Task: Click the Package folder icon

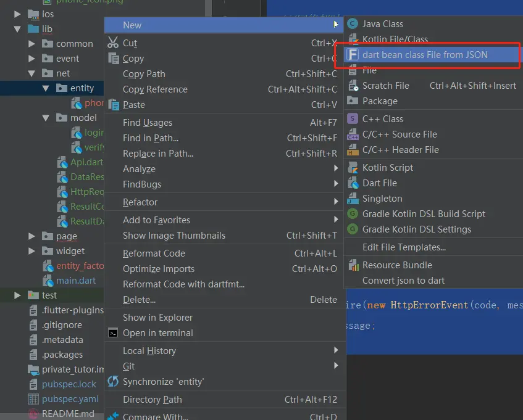Action: click(x=353, y=101)
